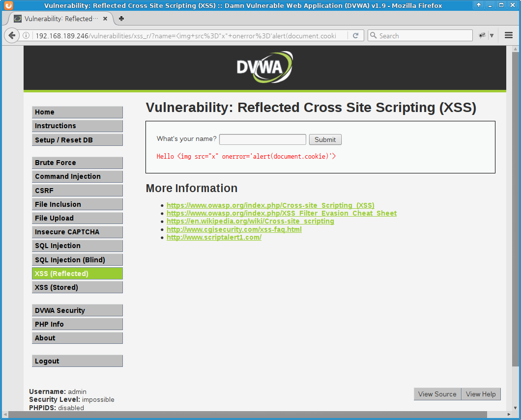This screenshot has height=420, width=521.
Task: Click the browser back arrow button
Action: [x=12, y=35]
